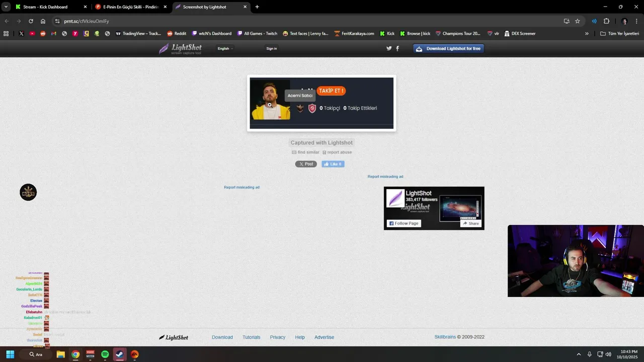644x362 pixels.
Task: Open the Kick bookmark
Action: click(387, 34)
